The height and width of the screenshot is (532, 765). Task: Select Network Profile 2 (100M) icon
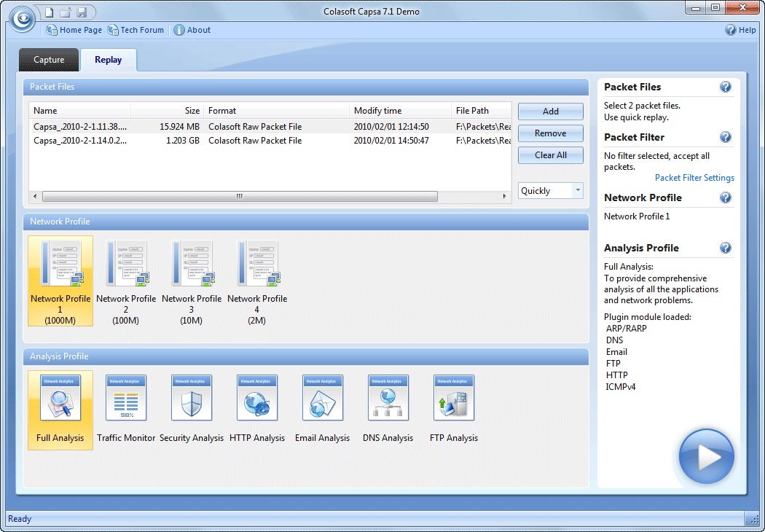coord(126,264)
